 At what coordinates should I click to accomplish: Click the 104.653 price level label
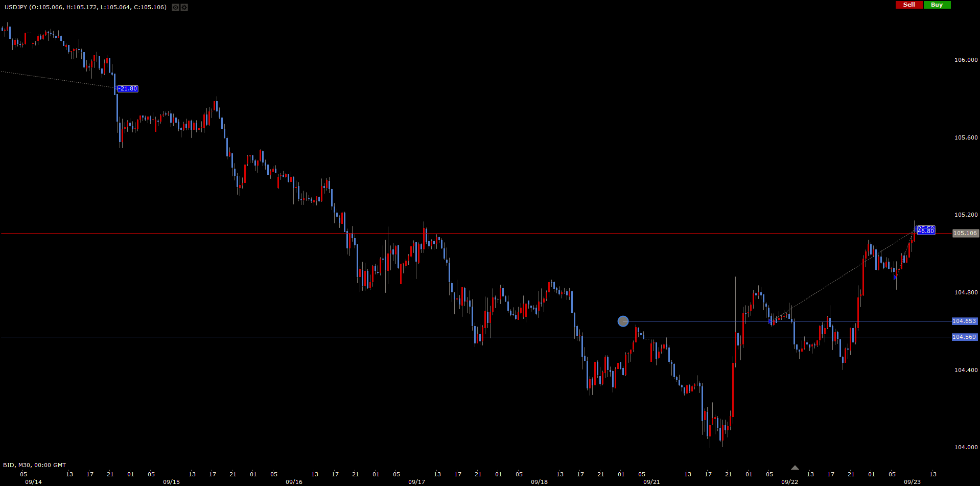[964, 321]
